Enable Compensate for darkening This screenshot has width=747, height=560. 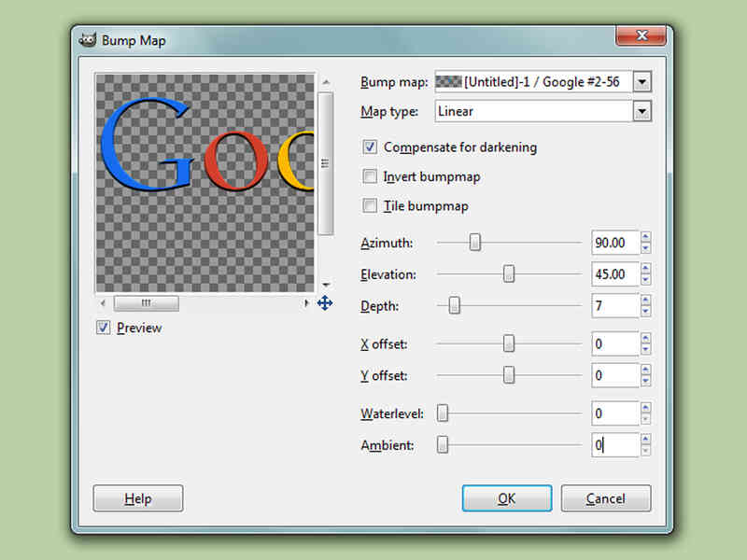pos(369,147)
